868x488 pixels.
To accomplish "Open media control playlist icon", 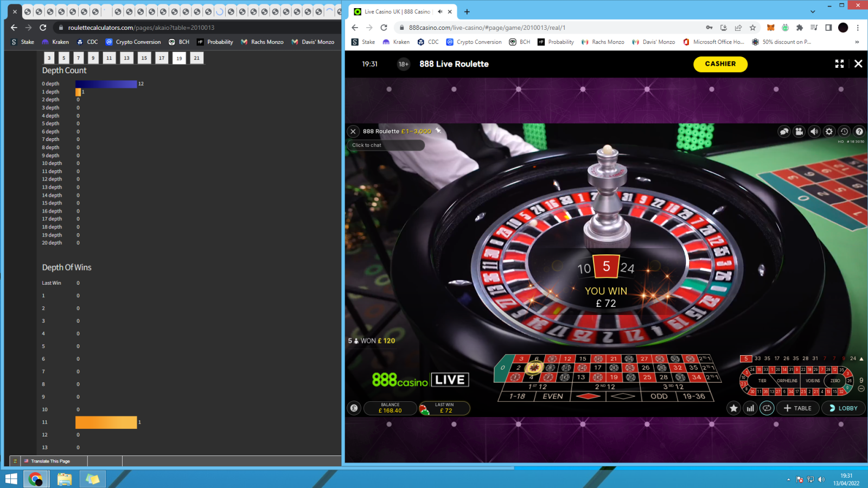I will pyautogui.click(x=814, y=28).
